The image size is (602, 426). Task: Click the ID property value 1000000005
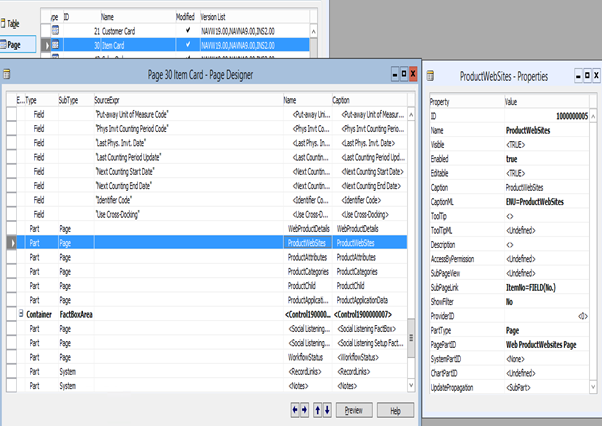pyautogui.click(x=546, y=116)
